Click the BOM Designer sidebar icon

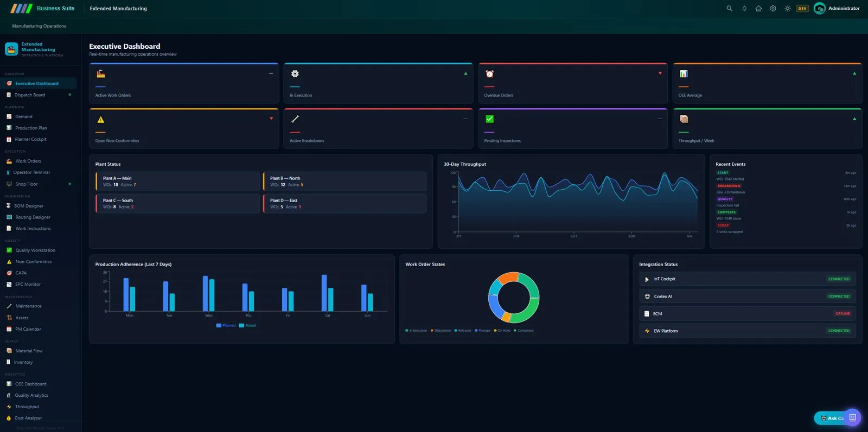pyautogui.click(x=9, y=206)
